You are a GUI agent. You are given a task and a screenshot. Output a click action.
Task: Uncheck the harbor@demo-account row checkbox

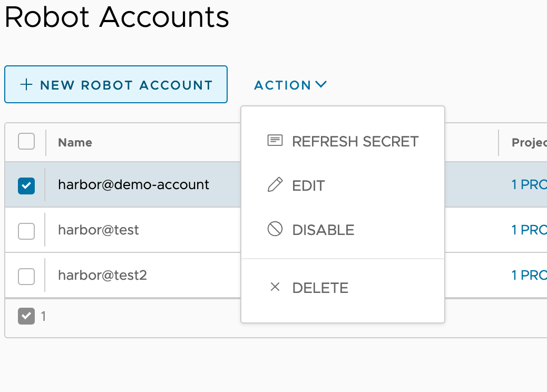coord(26,185)
